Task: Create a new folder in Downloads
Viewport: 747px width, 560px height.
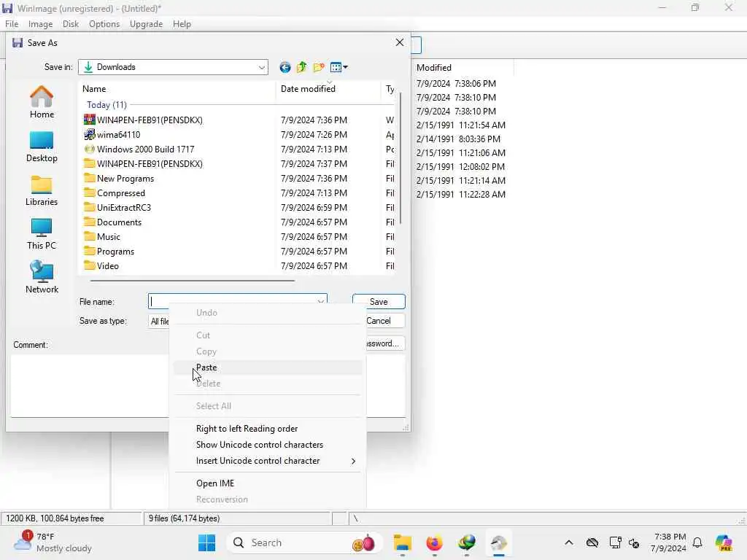Action: [319, 67]
